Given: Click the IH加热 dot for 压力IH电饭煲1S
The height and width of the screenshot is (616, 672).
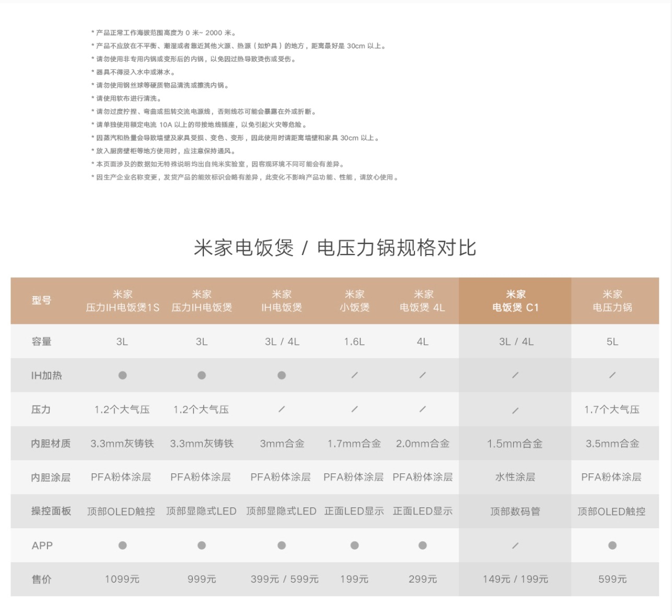Looking at the screenshot, I should (122, 375).
